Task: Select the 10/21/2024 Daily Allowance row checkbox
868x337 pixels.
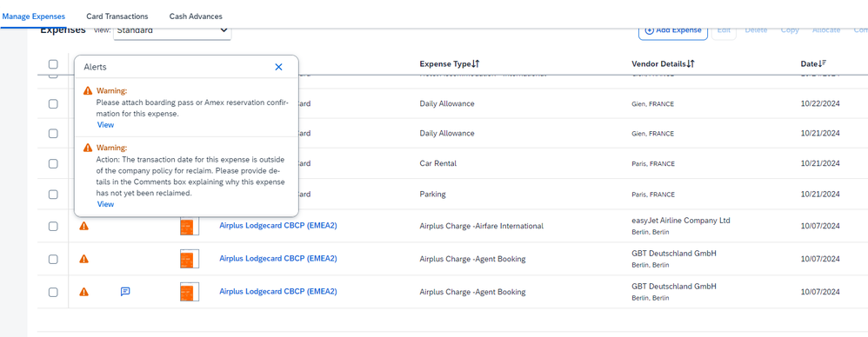Action: 53,133
